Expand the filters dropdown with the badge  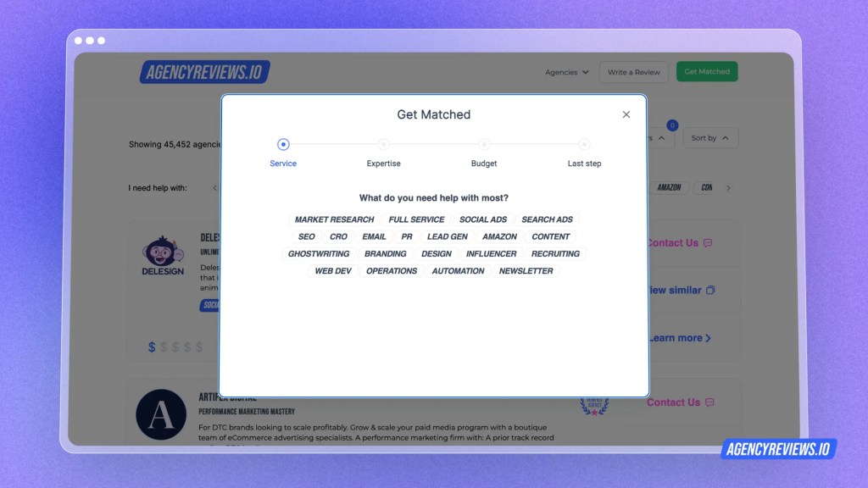pos(661,138)
